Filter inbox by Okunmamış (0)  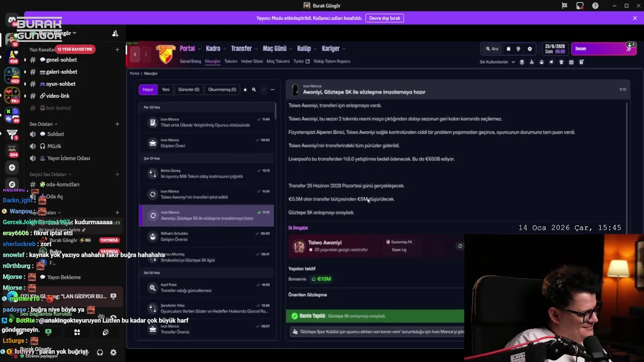coord(222,89)
